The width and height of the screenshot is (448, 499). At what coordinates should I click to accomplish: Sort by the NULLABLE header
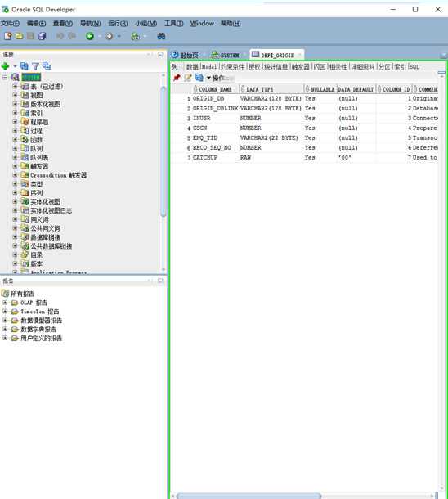click(322, 89)
